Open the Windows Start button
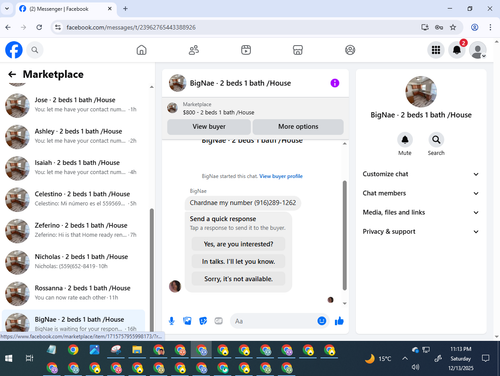Screen dimensions: 500x376 (9, 358)
